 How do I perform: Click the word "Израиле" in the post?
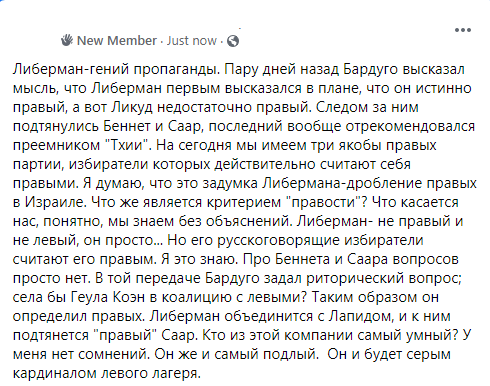point(54,202)
